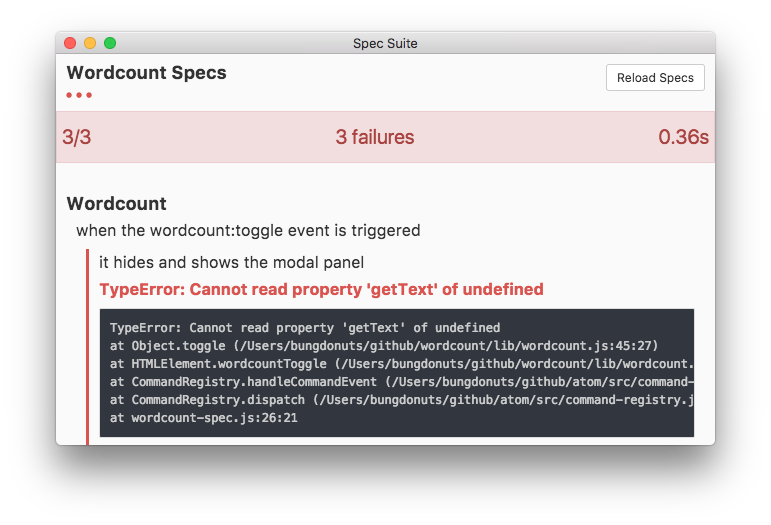The width and height of the screenshot is (771, 525).
Task: Click the middle red failed-spec dot
Action: 79,95
